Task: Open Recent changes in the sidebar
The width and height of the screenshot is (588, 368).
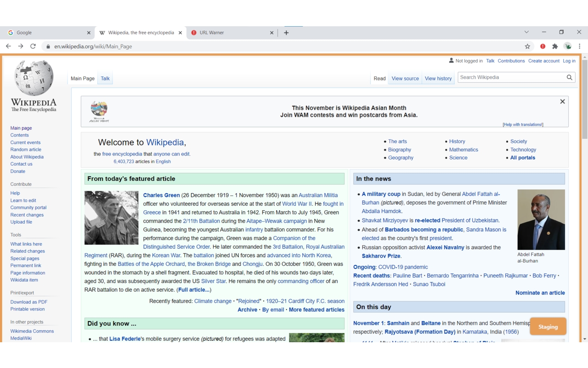Action: tap(27, 215)
